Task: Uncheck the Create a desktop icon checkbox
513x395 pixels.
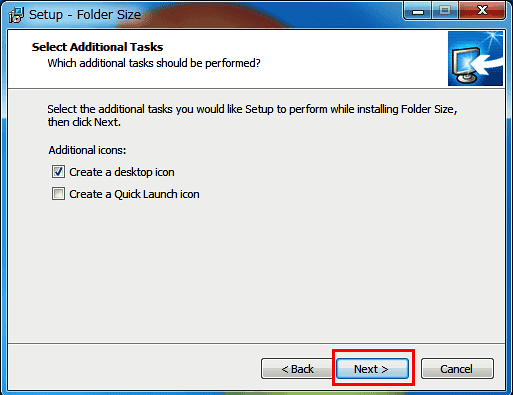Action: click(58, 172)
